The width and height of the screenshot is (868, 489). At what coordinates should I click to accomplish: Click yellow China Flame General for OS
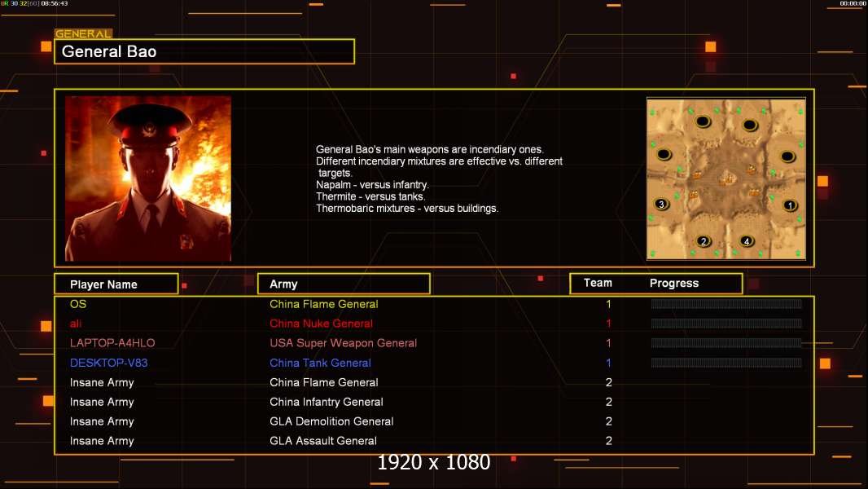click(x=324, y=304)
